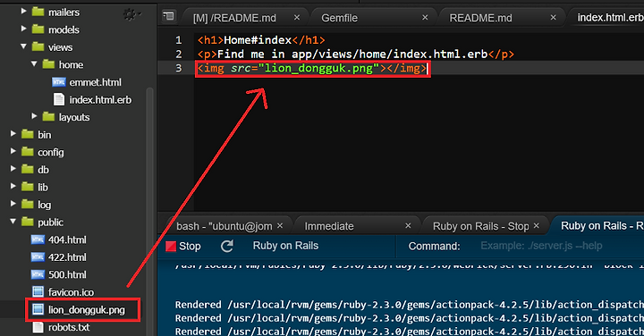Screen dimensions: 644x336
Task: Close the Gemfile tab
Action: (x=425, y=18)
